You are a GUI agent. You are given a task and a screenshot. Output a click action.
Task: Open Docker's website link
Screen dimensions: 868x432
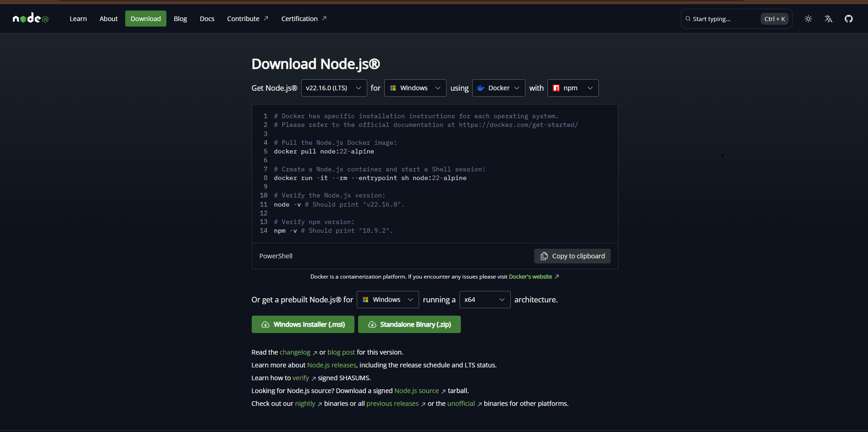(531, 277)
